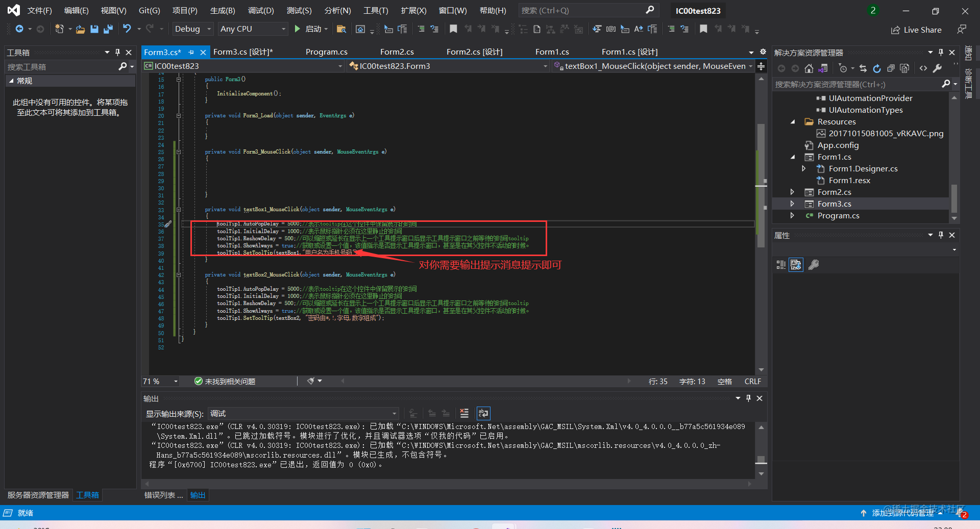980x529 pixels.
Task: Switch to the Form2.cs tab
Action: pyautogui.click(x=397, y=52)
